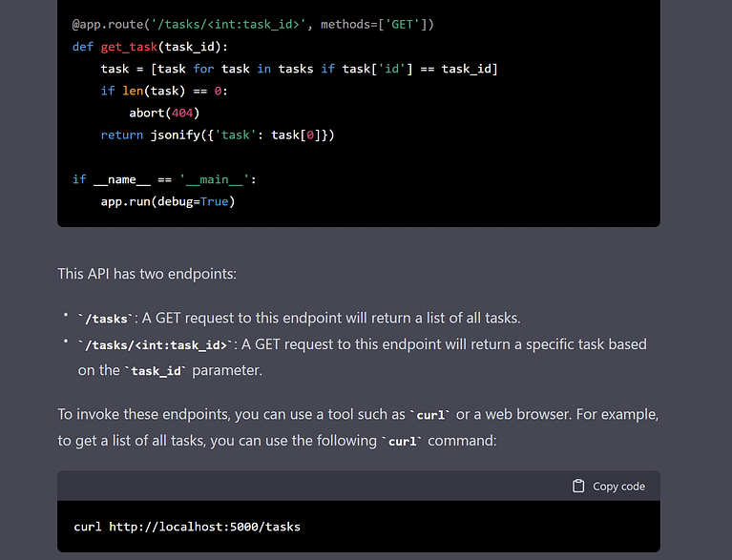Click the 'if len(task) == 0:' line

[164, 91]
